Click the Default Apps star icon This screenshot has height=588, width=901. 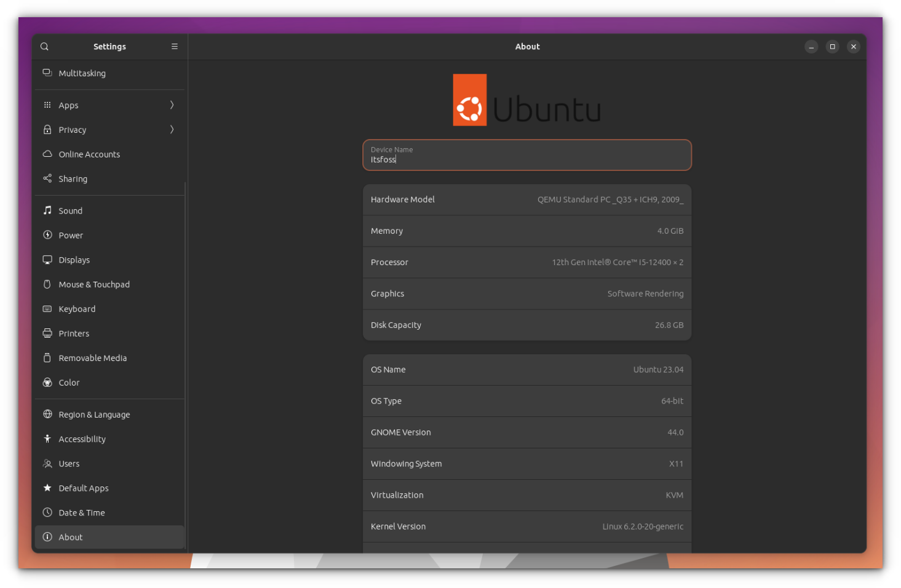point(47,488)
